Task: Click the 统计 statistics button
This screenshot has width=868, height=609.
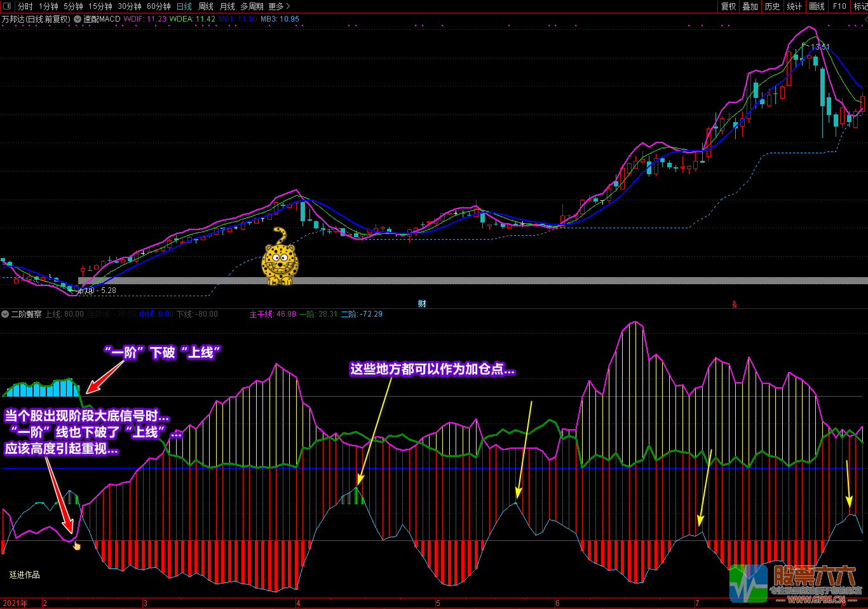Action: tap(794, 6)
